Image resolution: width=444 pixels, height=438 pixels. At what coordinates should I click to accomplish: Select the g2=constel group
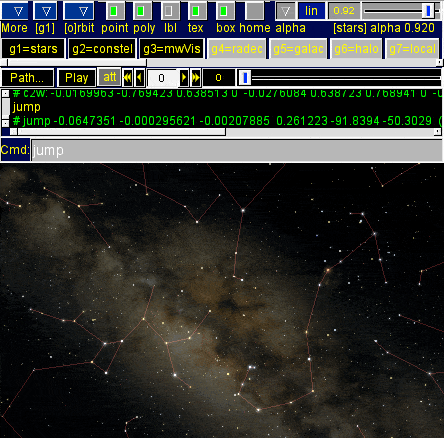pyautogui.click(x=102, y=49)
